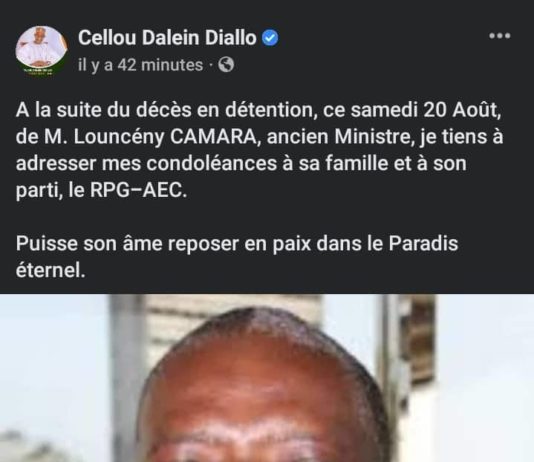This screenshot has width=534, height=462.
Task: Click the 'il y a 42 minutes' timestamp
Action: point(140,65)
